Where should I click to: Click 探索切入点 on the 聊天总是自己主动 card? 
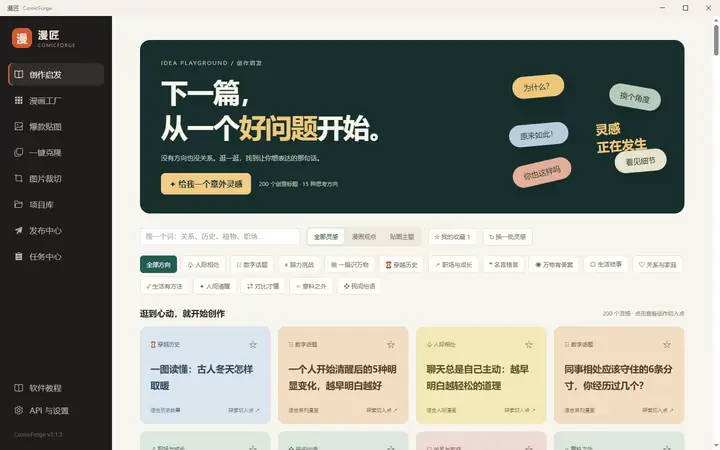(x=520, y=410)
